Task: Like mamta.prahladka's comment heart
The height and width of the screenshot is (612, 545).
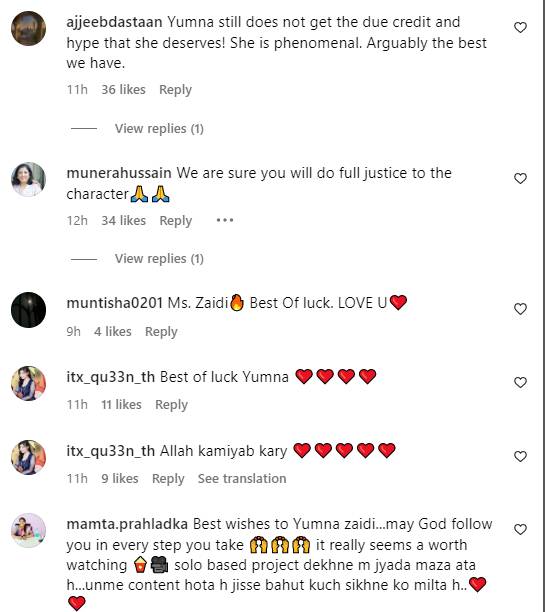Action: point(520,530)
